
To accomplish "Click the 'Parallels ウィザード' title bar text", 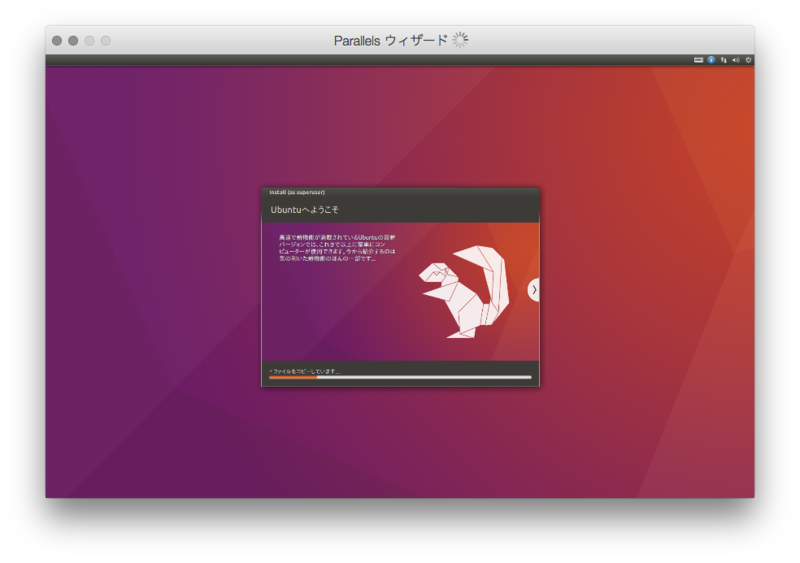I will pyautogui.click(x=390, y=40).
